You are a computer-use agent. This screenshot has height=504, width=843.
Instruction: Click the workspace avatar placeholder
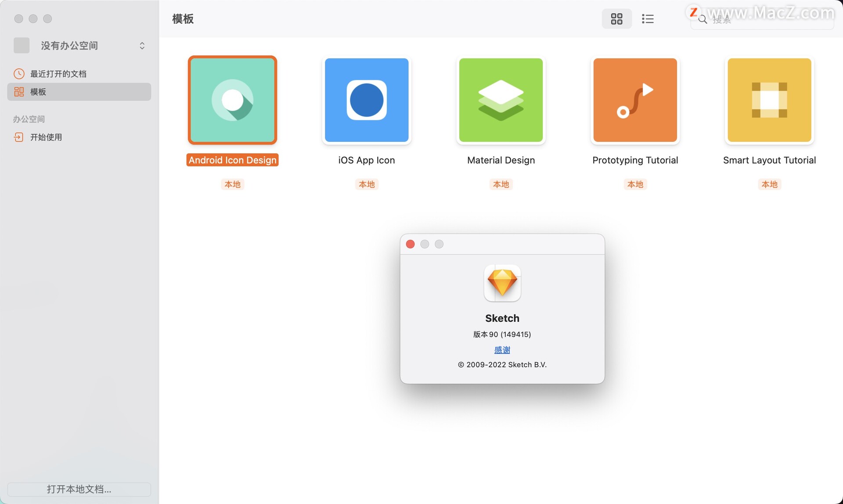point(22,45)
